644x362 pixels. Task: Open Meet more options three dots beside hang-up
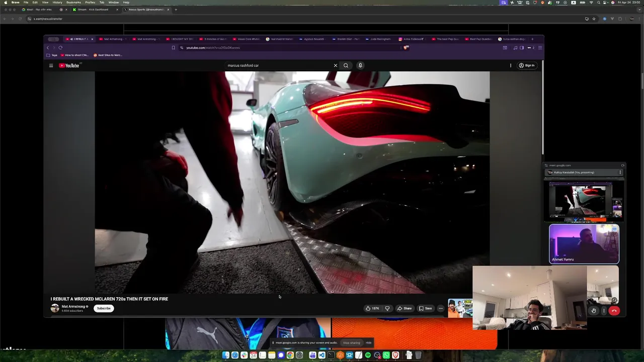coord(604,311)
